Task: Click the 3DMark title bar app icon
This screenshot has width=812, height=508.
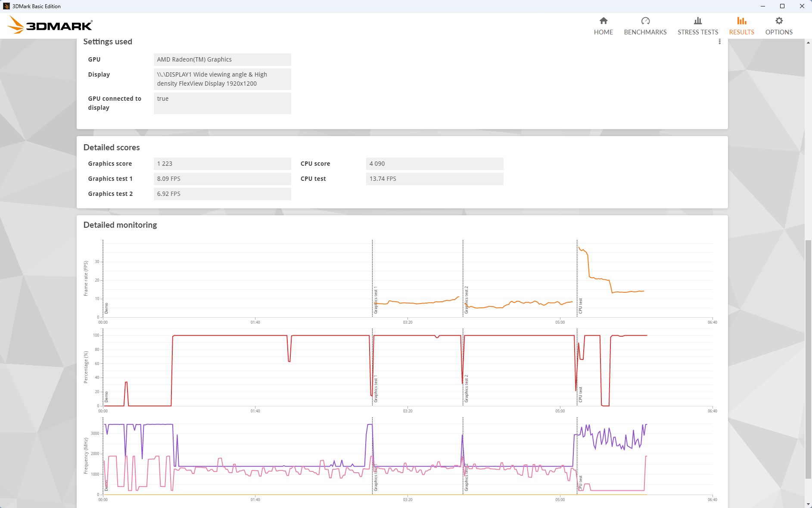Action: pos(6,6)
